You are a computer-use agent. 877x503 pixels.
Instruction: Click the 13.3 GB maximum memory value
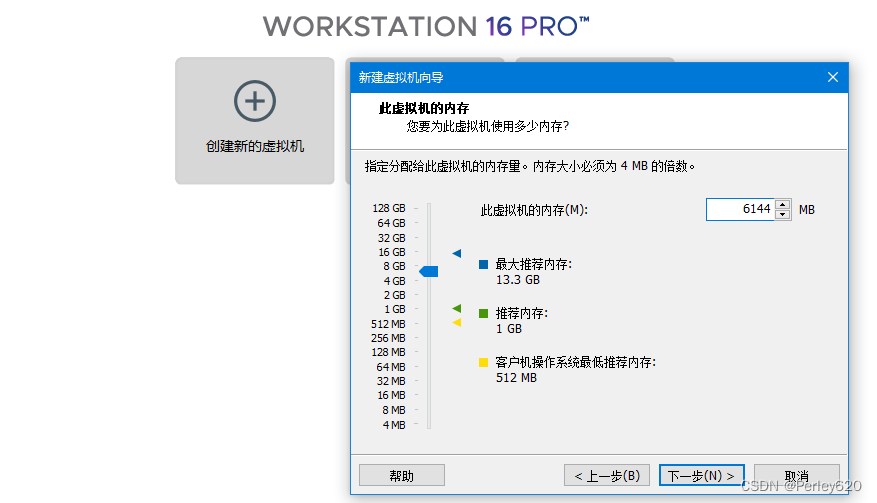click(x=518, y=280)
